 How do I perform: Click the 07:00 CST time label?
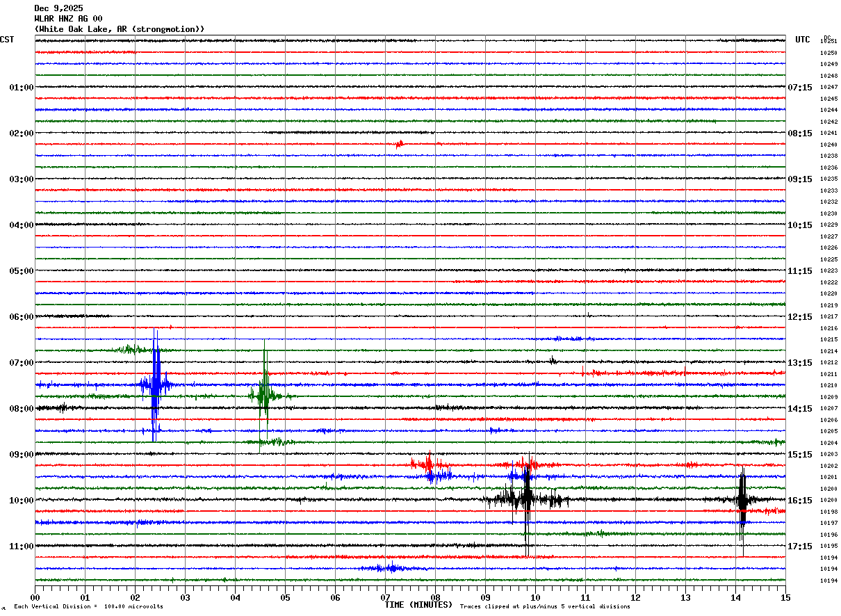pos(21,363)
